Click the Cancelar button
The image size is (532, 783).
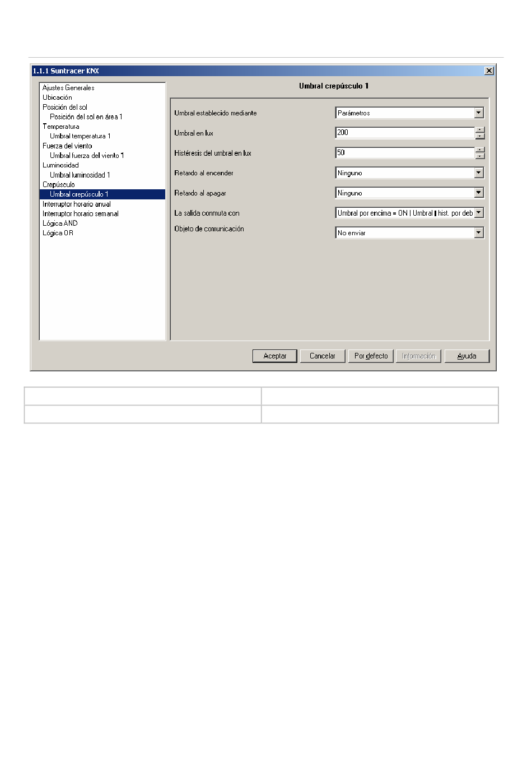click(x=323, y=356)
